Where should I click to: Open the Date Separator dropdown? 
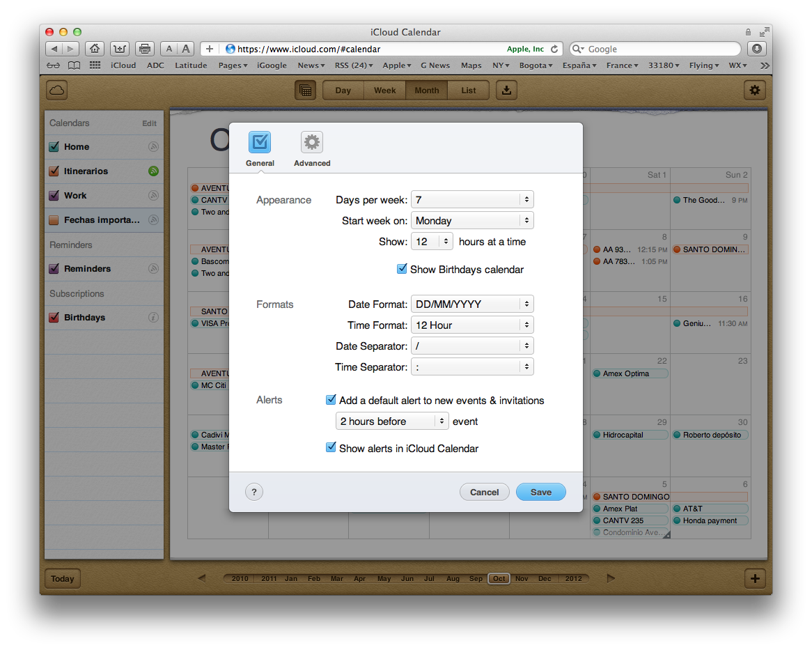(472, 346)
